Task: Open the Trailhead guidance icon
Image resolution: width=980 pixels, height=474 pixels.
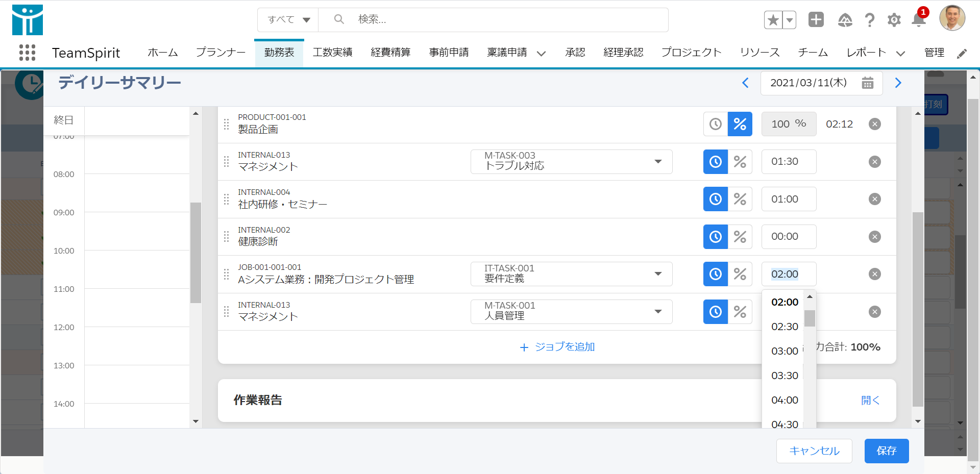Action: (845, 20)
